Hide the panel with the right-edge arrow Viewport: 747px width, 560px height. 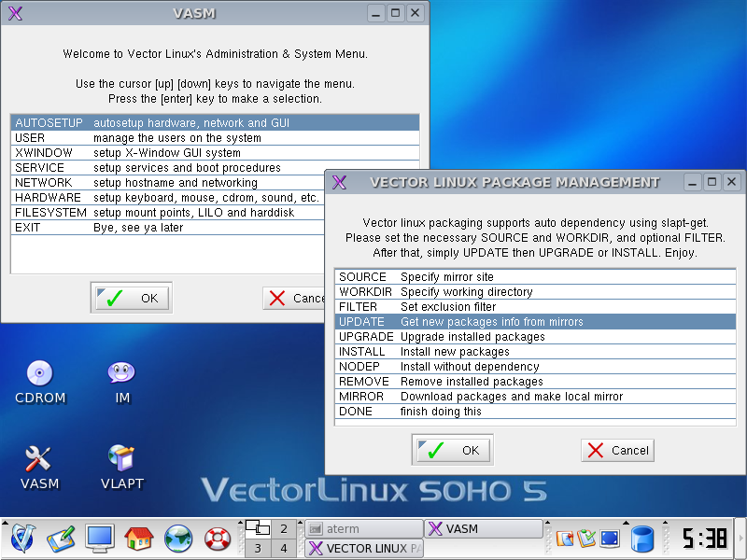tap(741, 539)
